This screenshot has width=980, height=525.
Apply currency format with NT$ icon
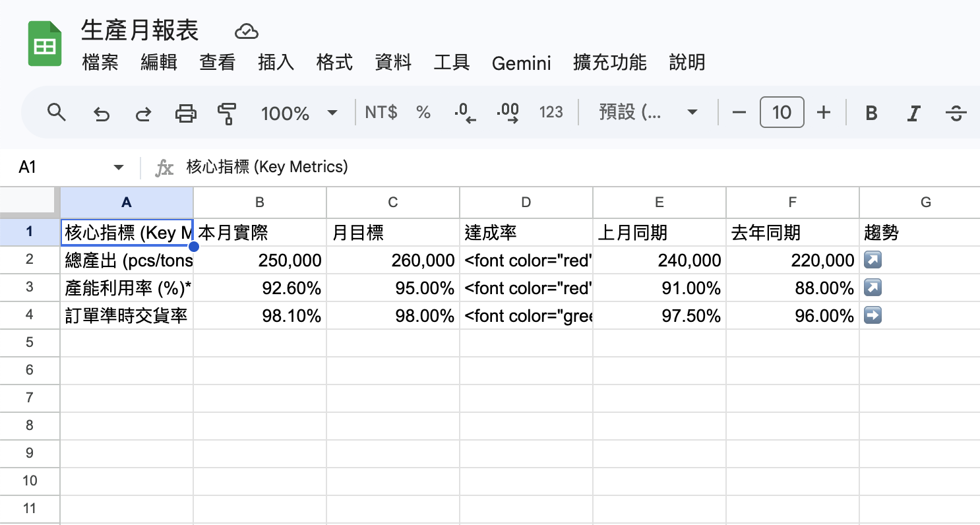point(381,112)
